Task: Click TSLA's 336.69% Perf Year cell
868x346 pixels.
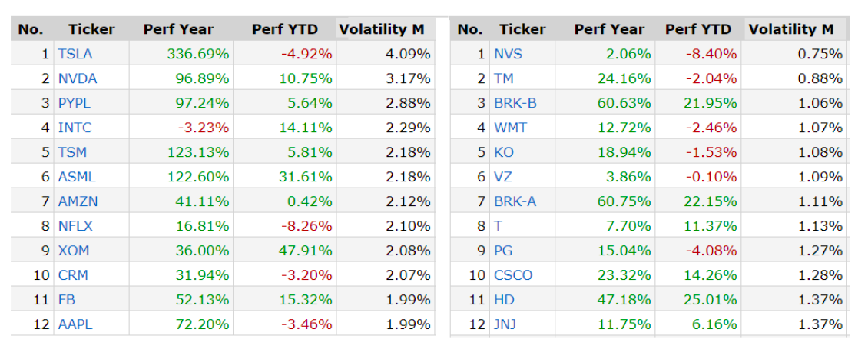Action: click(198, 54)
